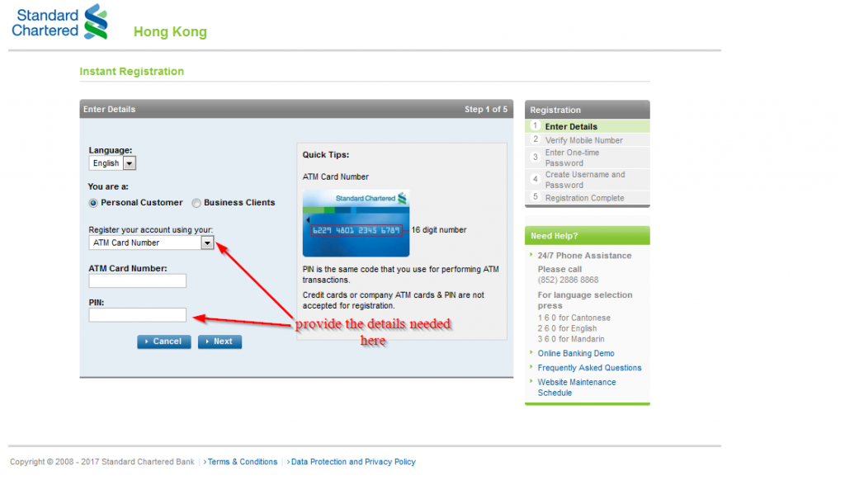Open the Data Protection and Privacy Policy
This screenshot has height=504, width=845.
pos(353,462)
